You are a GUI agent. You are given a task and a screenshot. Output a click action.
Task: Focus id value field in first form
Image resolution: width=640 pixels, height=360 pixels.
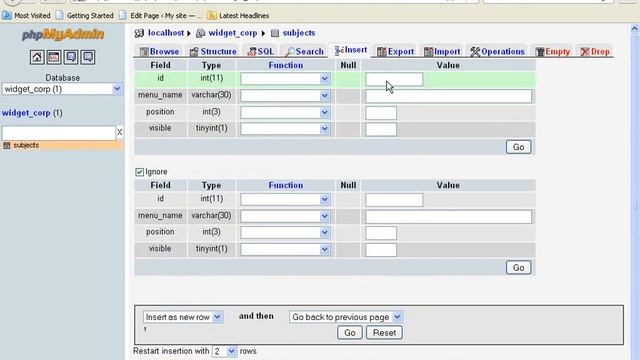tap(394, 79)
